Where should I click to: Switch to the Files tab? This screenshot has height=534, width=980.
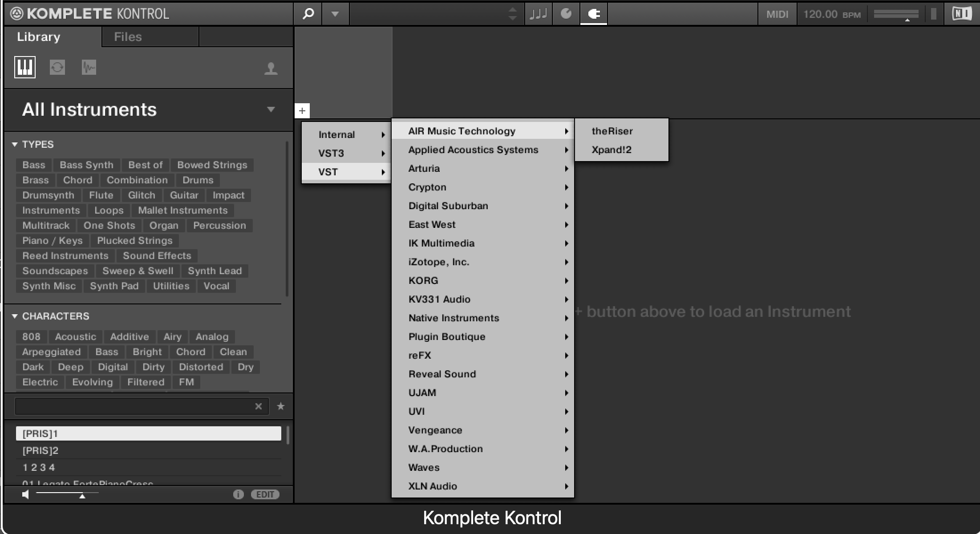click(x=128, y=37)
